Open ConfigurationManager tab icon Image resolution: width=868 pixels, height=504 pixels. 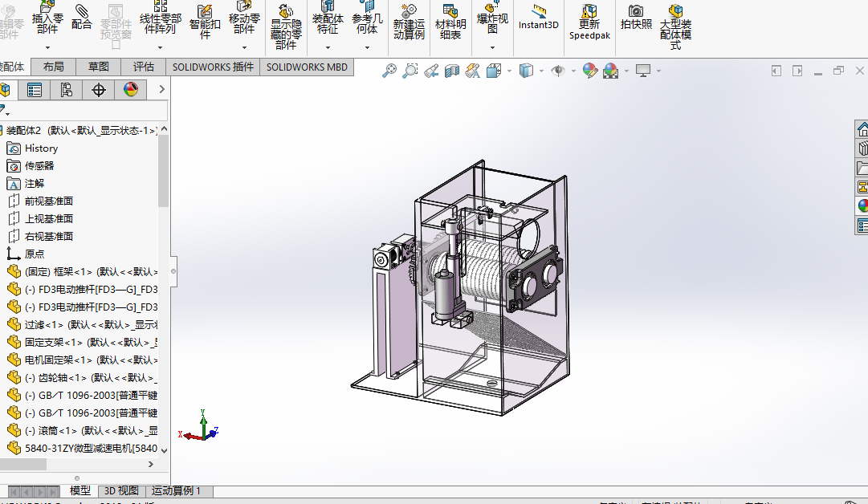pos(67,90)
